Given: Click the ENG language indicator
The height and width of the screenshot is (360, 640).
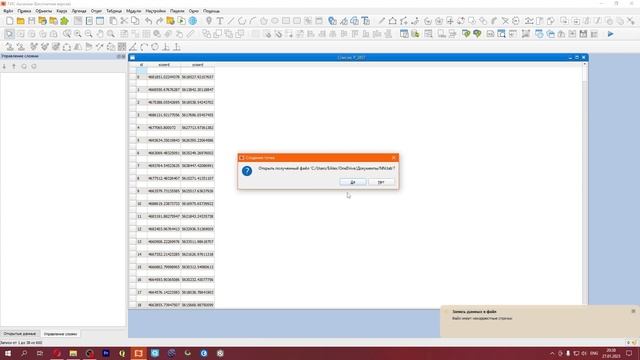Looking at the screenshot, I should tap(594, 353).
